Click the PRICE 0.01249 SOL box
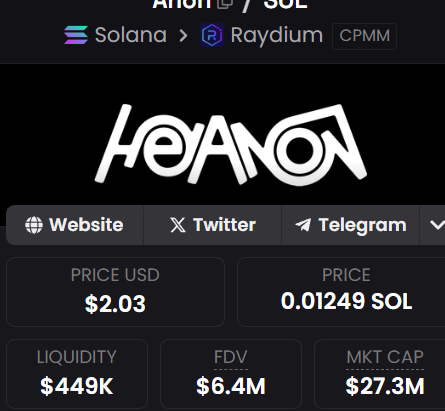The image size is (445, 411). click(x=341, y=292)
